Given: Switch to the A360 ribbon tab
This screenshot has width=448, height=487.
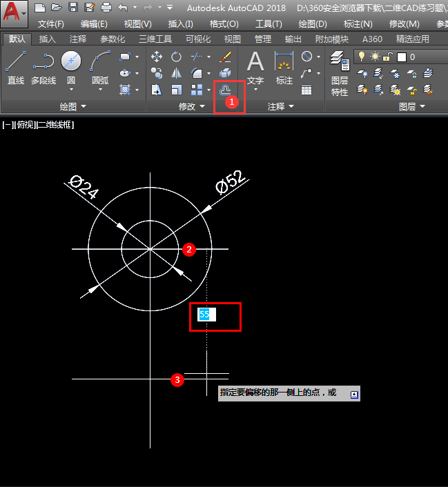Looking at the screenshot, I should [372, 39].
